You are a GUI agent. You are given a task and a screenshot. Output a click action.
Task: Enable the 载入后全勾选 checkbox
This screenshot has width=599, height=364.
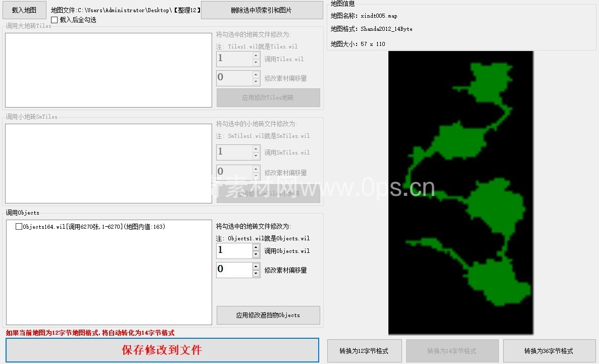(55, 20)
